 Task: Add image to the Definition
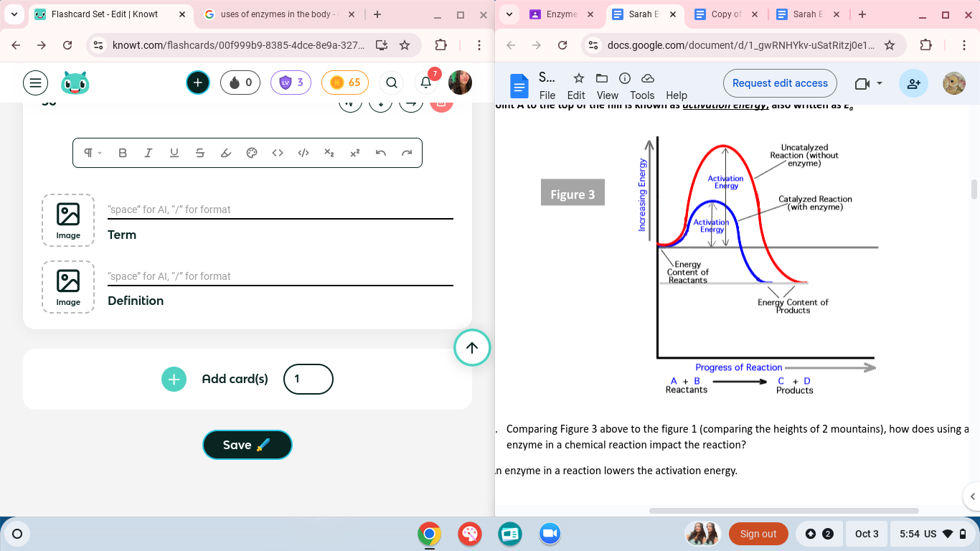(x=68, y=287)
